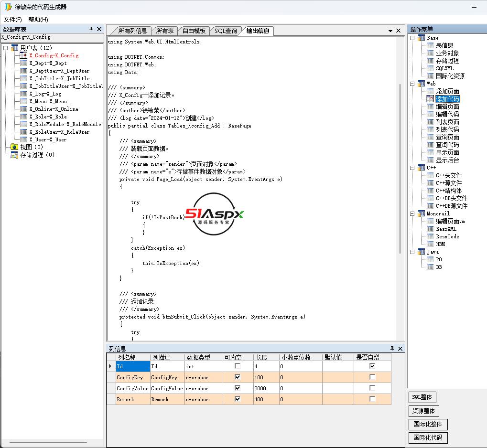The width and height of the screenshot is (487, 448).
Task: Switch to the SQL查询 tab
Action: 226,31
